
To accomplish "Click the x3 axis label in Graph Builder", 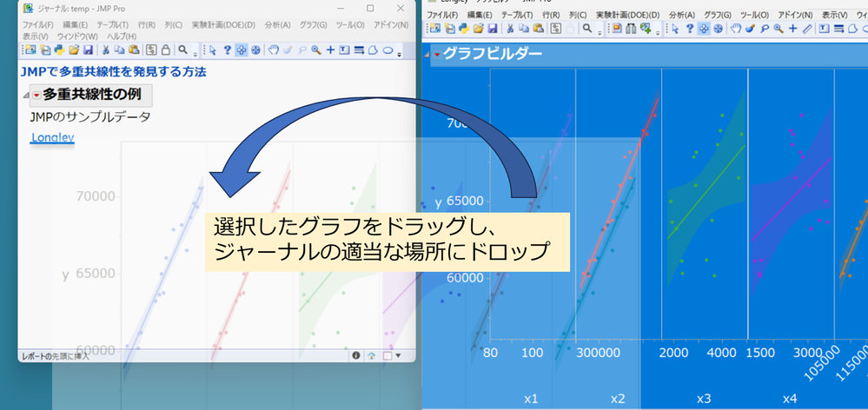I will pos(704,399).
